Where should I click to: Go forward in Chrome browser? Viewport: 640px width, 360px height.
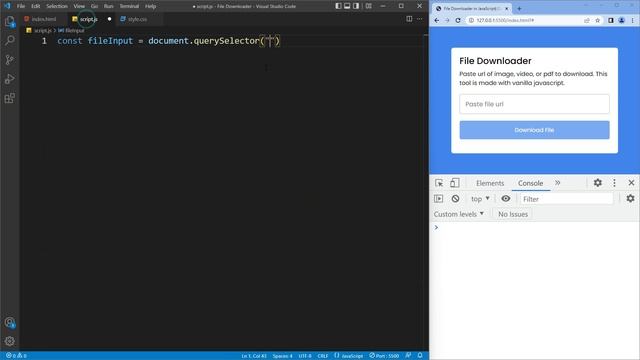click(447, 20)
